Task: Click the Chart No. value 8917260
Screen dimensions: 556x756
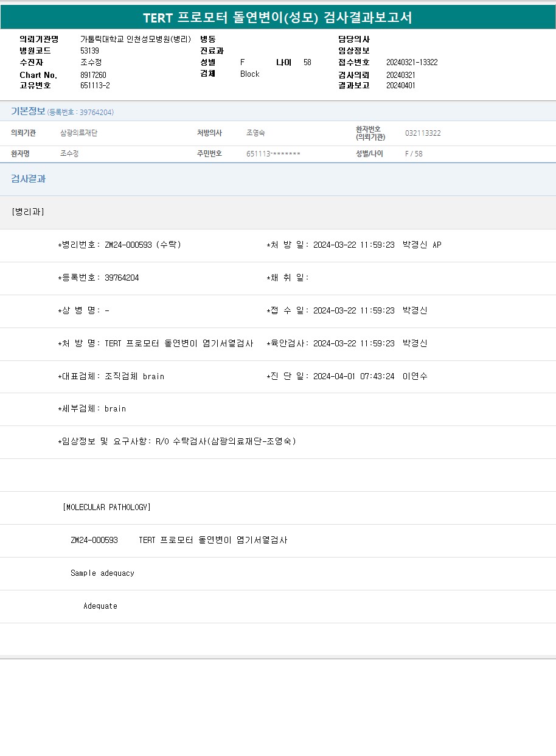Action: (x=93, y=75)
